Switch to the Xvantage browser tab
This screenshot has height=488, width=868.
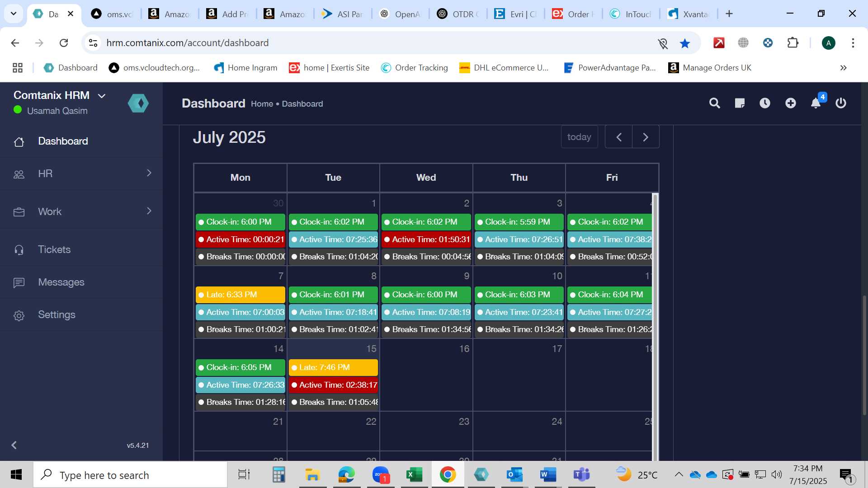point(689,14)
